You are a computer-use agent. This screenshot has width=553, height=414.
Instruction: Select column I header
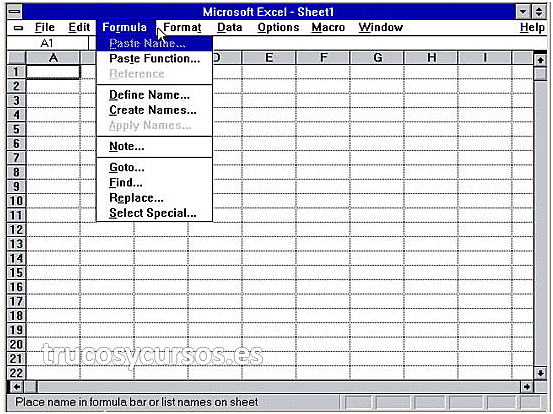coord(485,57)
